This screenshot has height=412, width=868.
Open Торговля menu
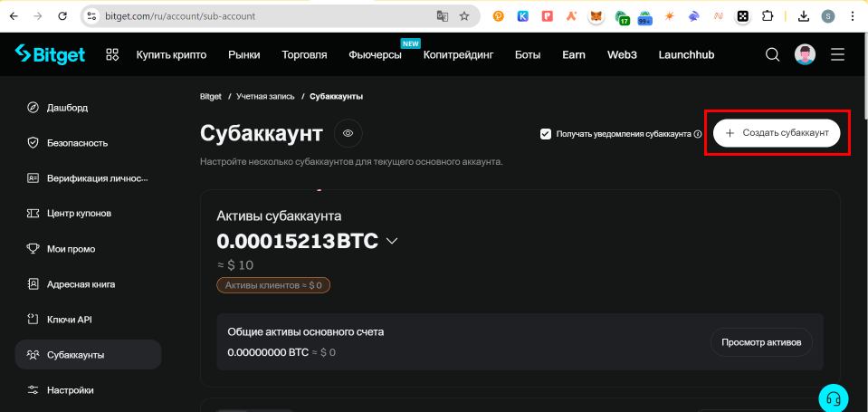304,55
